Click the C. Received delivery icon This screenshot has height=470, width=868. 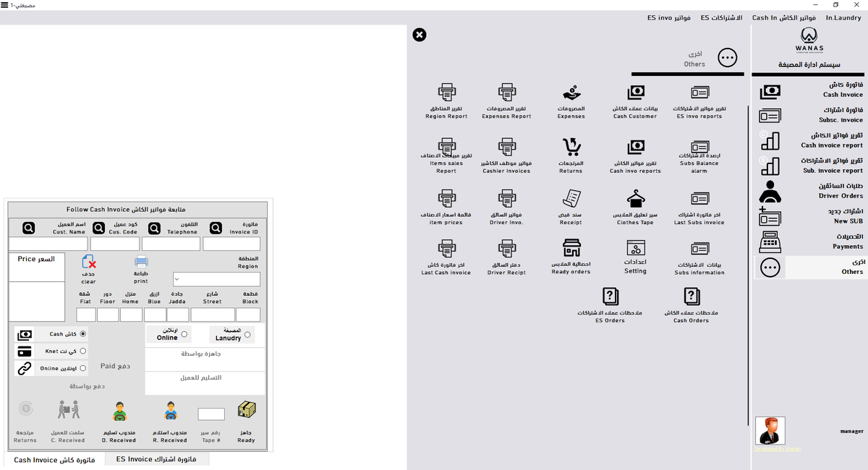point(68,410)
